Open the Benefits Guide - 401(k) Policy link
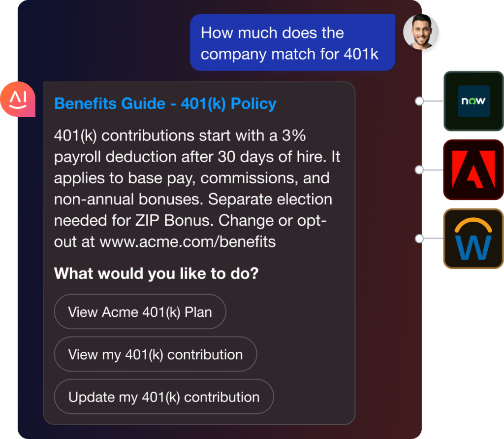The image size is (504, 439). 165,104
